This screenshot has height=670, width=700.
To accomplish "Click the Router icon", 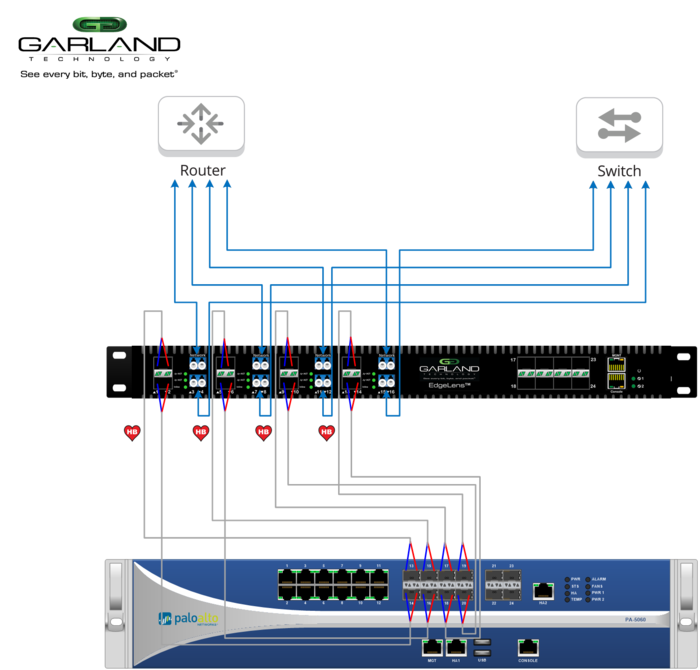I will [x=201, y=125].
